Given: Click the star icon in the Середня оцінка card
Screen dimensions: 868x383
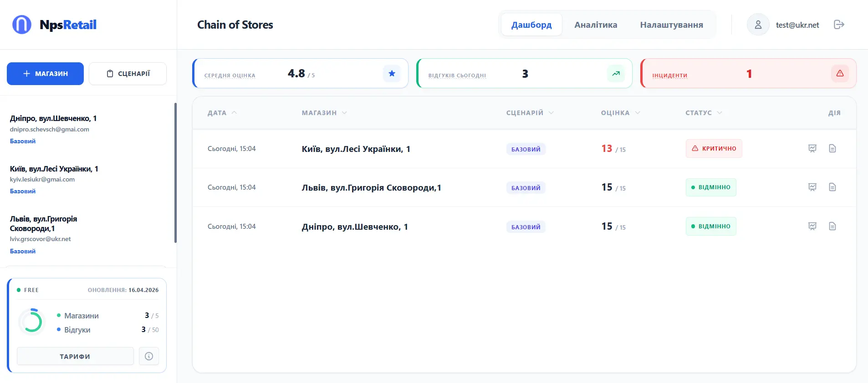Looking at the screenshot, I should point(392,74).
